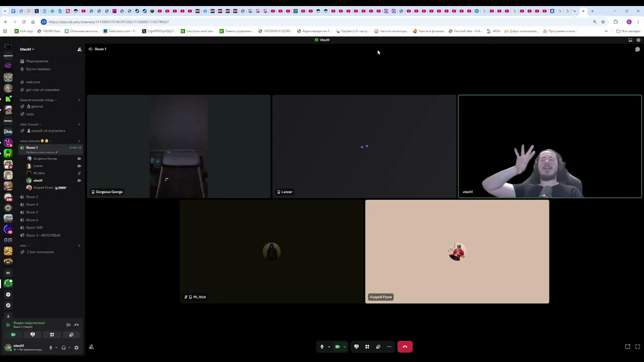Add channel to Valar Council category
This screenshot has height=362, width=644.
(79, 124)
